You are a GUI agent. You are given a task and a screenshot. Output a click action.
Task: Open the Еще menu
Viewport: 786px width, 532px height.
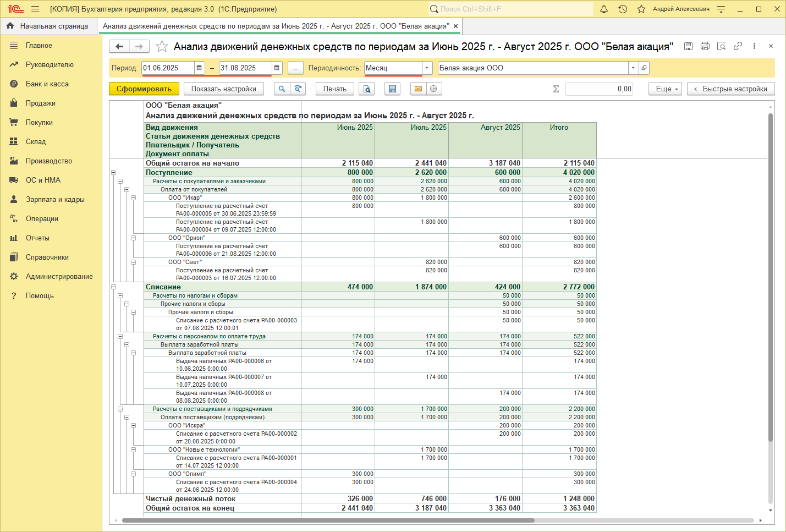pos(665,89)
